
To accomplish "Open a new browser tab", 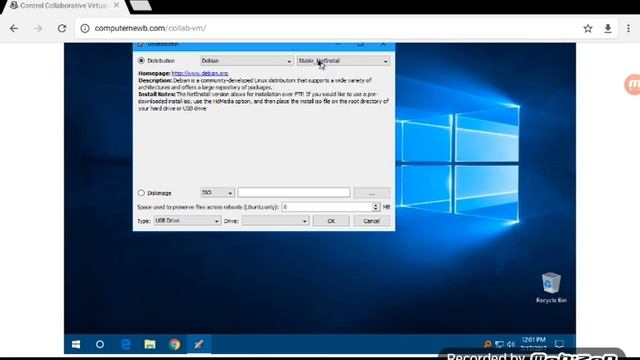I will (140, 5).
